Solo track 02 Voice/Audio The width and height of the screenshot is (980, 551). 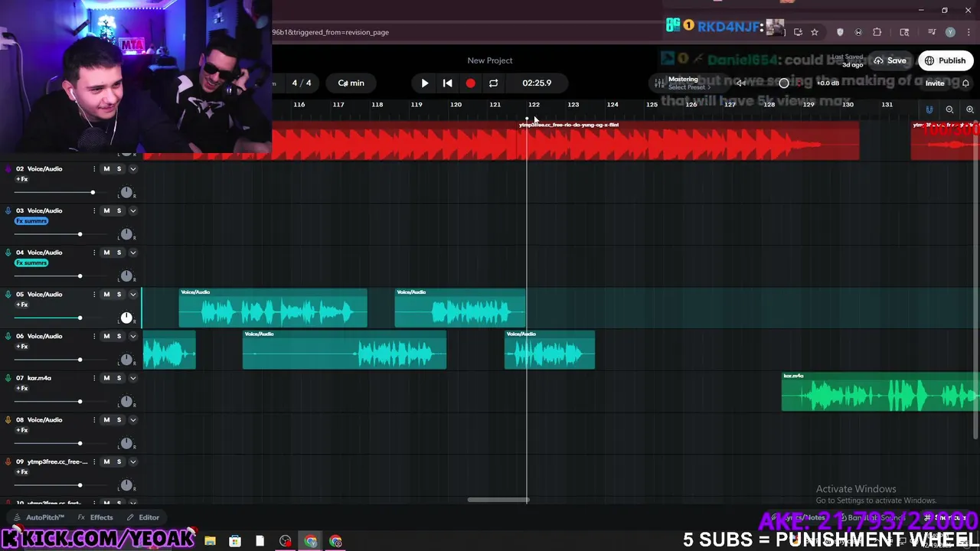[119, 168]
